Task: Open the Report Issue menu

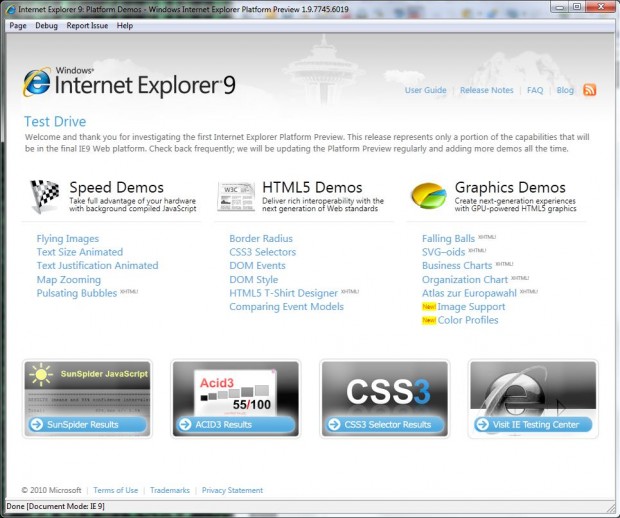Action: (87, 26)
